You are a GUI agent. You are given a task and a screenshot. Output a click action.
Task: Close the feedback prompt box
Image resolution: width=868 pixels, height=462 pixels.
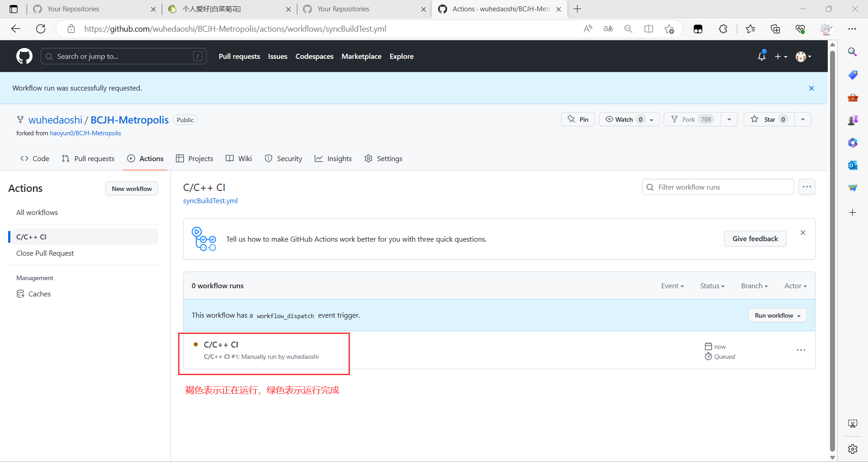[x=803, y=233]
